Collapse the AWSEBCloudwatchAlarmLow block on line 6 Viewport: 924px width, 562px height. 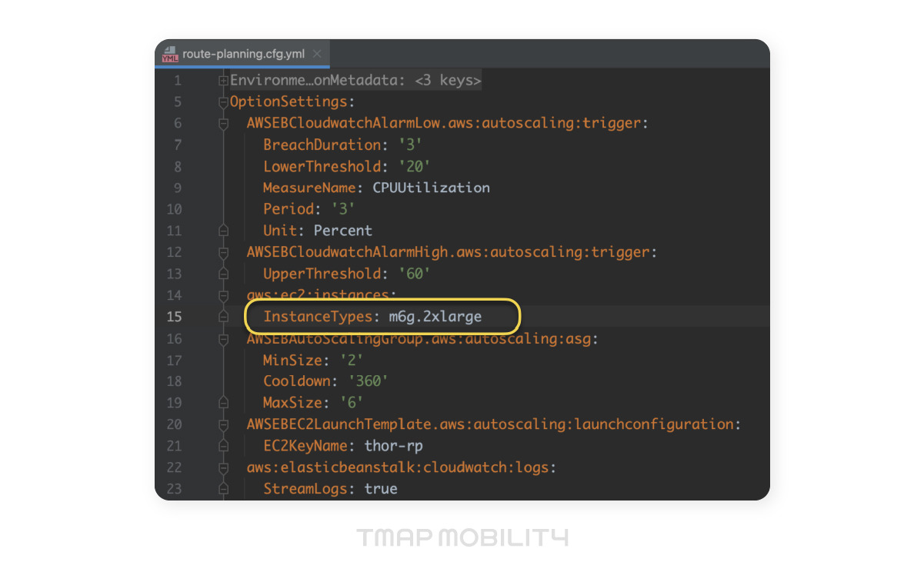[224, 123]
